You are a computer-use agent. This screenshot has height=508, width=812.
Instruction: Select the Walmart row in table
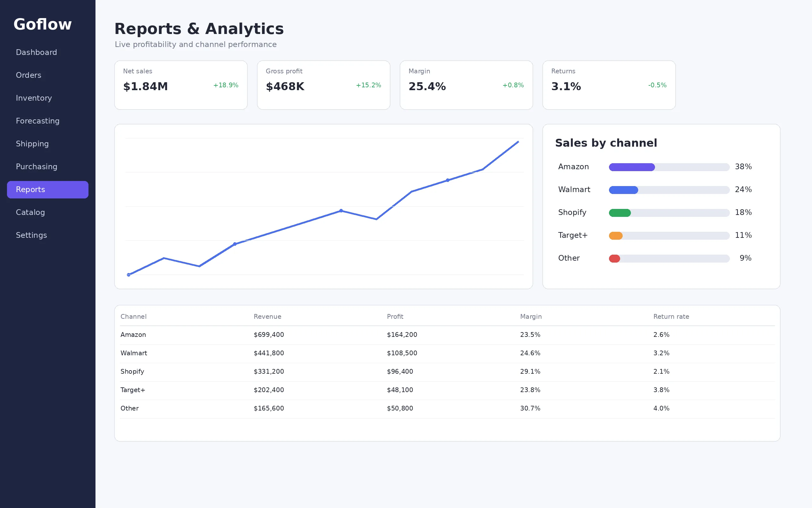(447, 353)
